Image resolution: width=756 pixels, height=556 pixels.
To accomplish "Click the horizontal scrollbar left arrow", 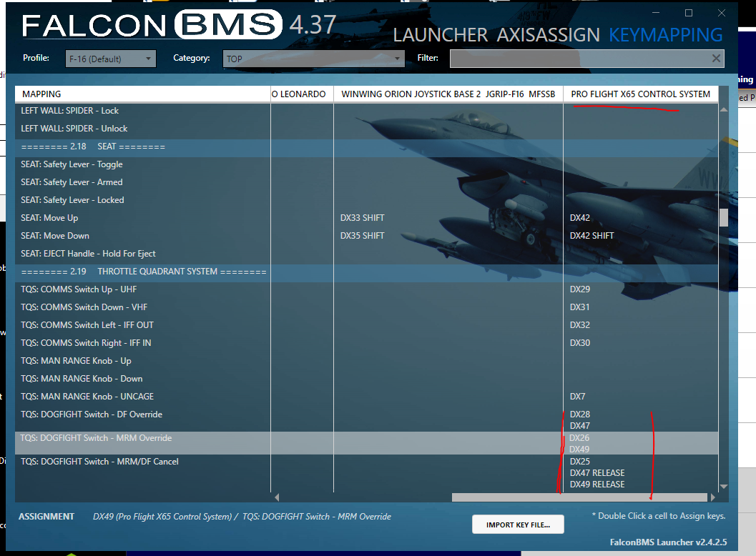I will click(277, 497).
